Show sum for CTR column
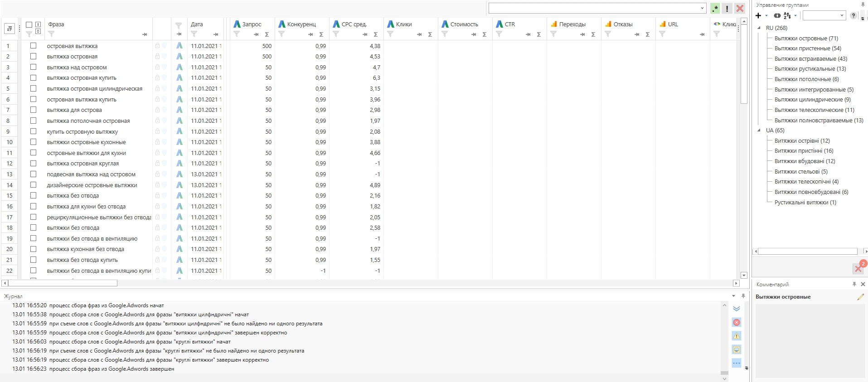Image resolution: width=868 pixels, height=382 pixels. coord(539,34)
